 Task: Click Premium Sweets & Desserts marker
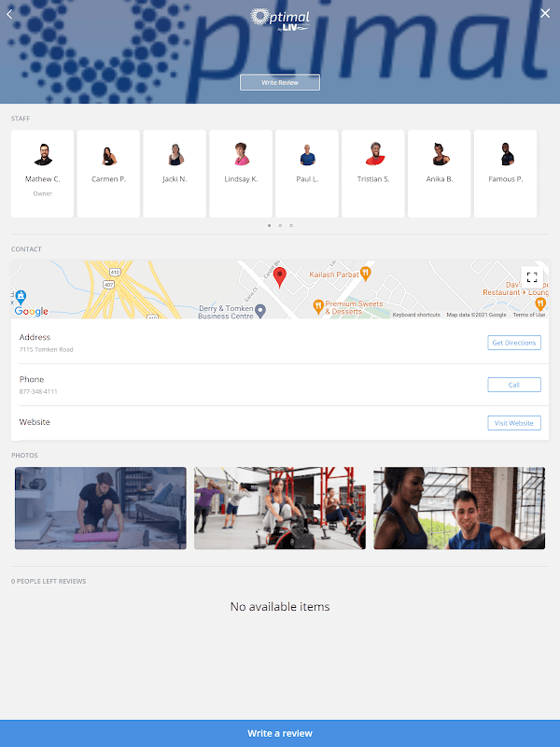pos(318,306)
